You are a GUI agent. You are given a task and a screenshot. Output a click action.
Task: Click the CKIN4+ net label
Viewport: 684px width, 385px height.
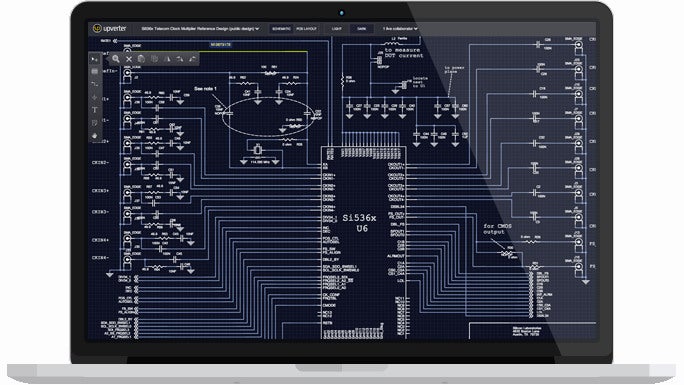click(100, 240)
